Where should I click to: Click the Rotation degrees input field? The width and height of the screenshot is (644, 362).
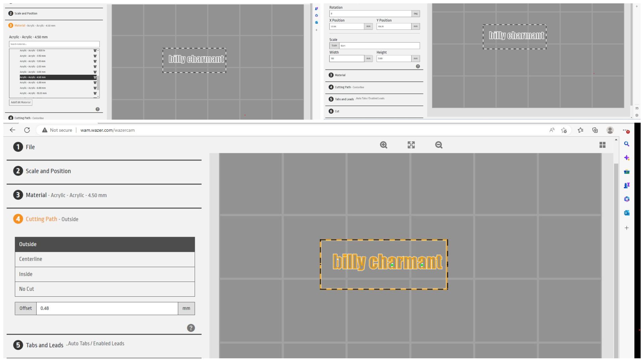pyautogui.click(x=370, y=14)
